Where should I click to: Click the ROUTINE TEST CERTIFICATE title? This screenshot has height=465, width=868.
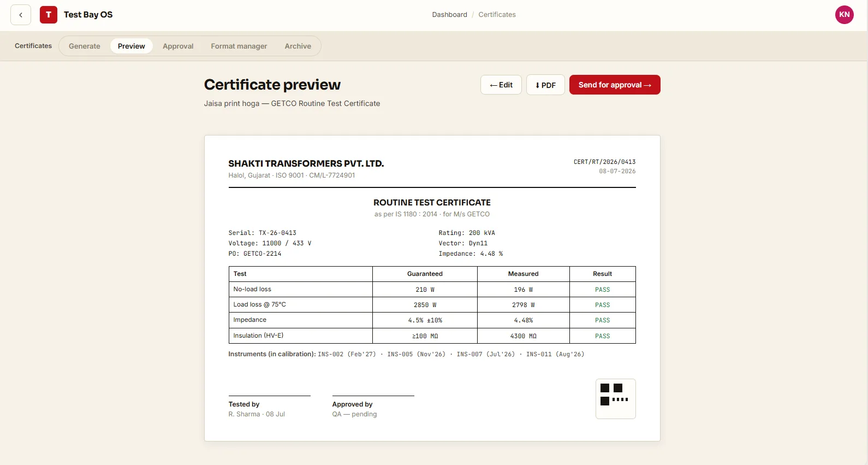point(432,202)
